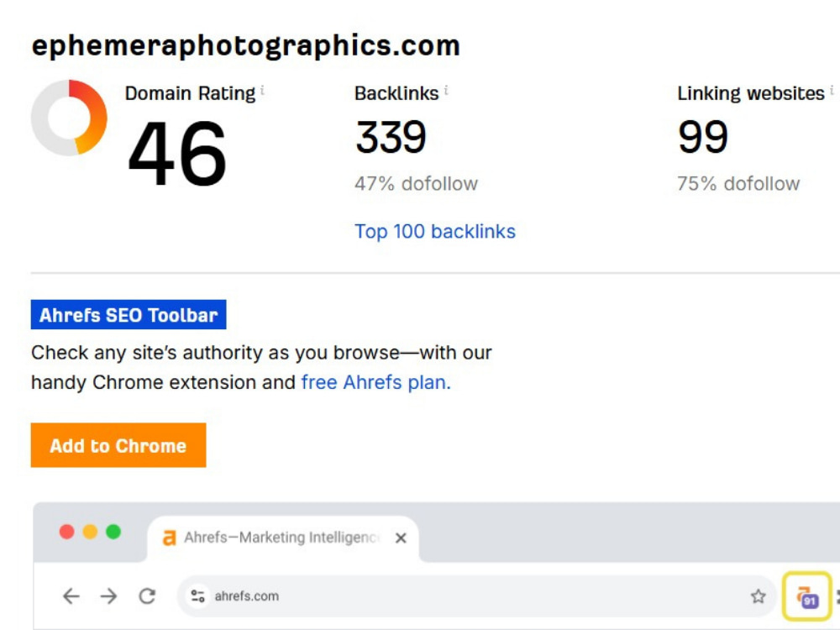Click the bookmark star icon
Image resolution: width=840 pixels, height=630 pixels.
(x=758, y=596)
